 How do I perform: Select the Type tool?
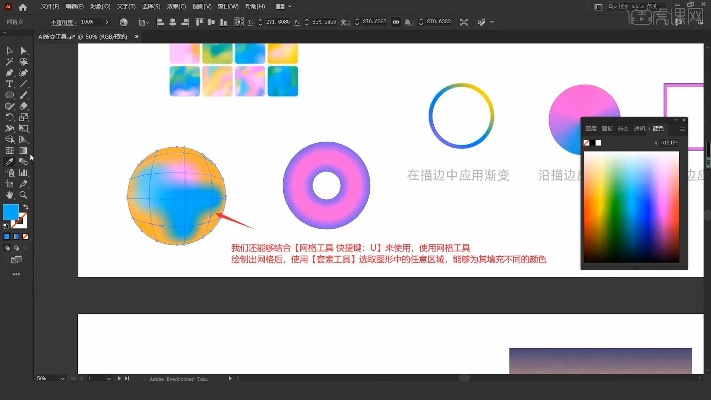(9, 84)
